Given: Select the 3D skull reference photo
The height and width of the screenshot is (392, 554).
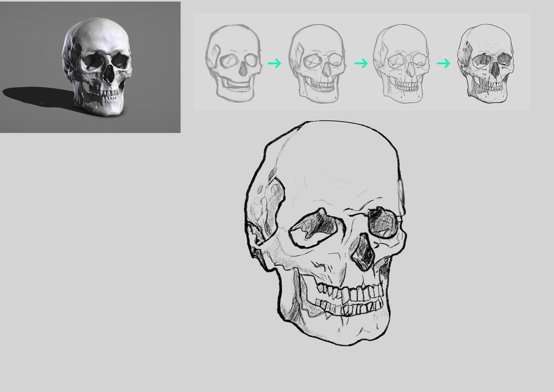Looking at the screenshot, I should pyautogui.click(x=90, y=67).
